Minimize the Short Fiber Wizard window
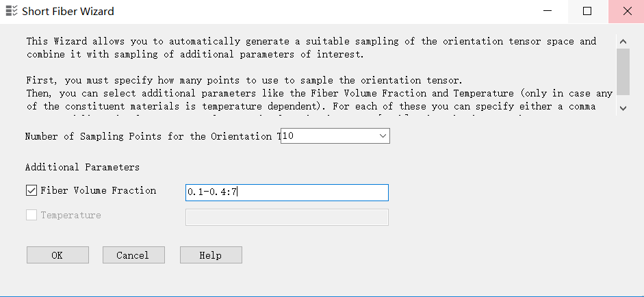The image size is (644, 297). [548, 11]
